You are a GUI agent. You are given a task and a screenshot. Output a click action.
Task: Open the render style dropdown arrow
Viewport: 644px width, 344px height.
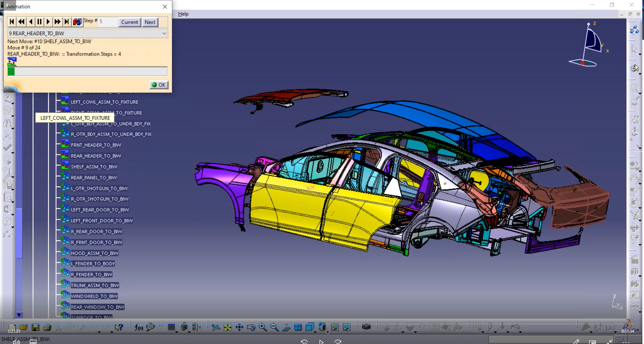(328, 332)
